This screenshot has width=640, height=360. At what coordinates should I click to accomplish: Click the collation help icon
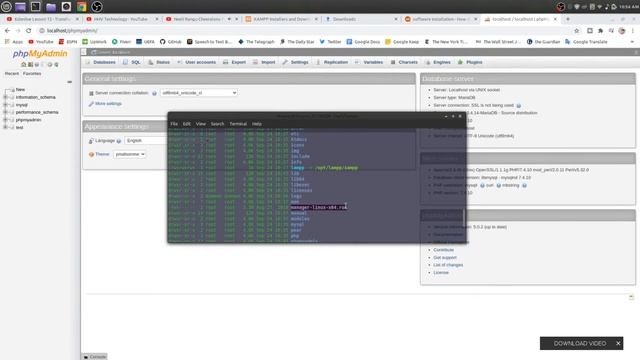(154, 93)
